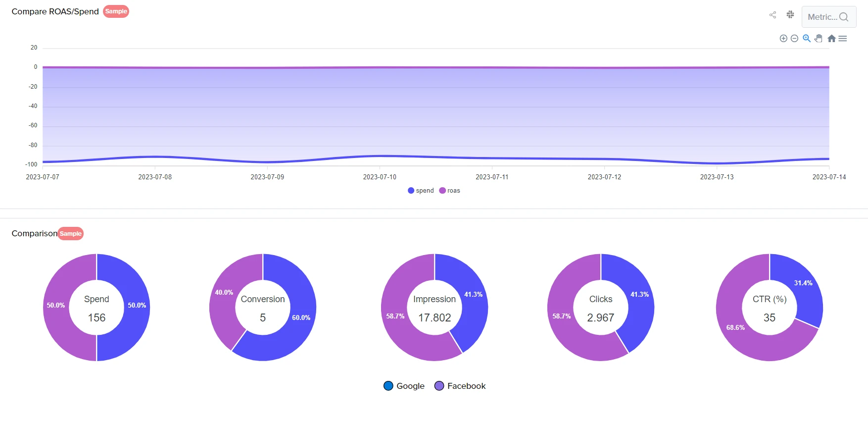Image resolution: width=868 pixels, height=424 pixels.
Task: Click the -100 y-axis label
Action: [x=31, y=164]
